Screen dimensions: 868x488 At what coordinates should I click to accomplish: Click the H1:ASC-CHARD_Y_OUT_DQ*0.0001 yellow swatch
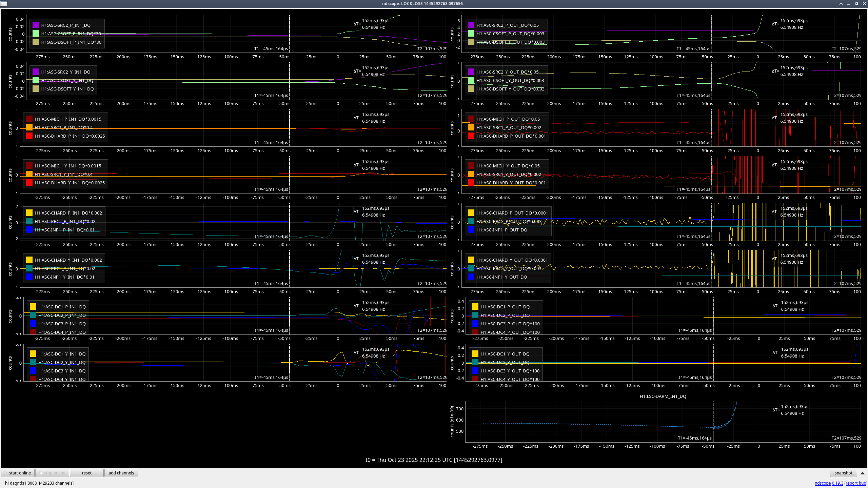471,260
